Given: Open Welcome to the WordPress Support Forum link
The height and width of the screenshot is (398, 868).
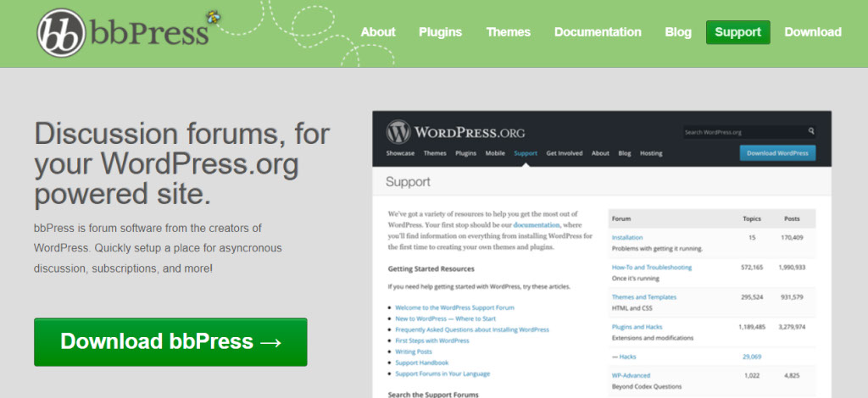Looking at the screenshot, I should [x=454, y=307].
